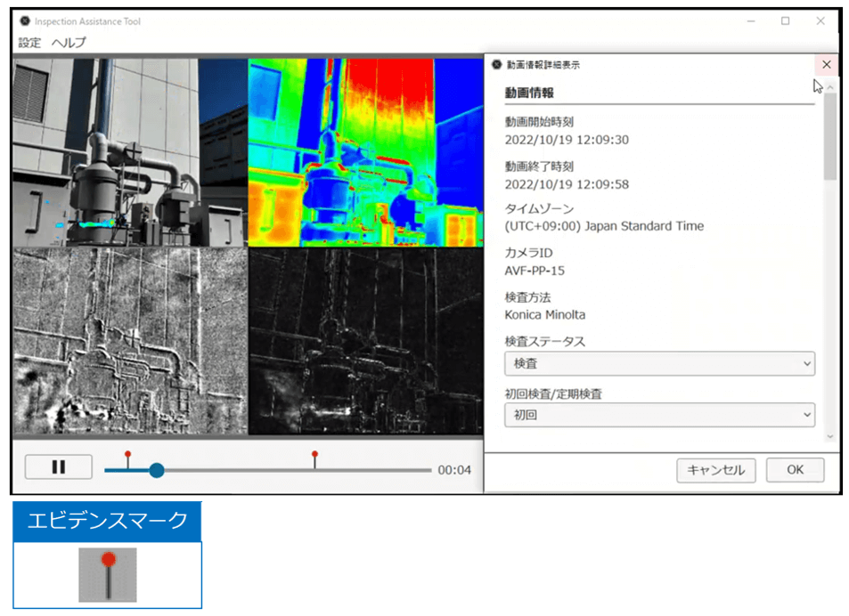
Task: Click the Inspection Assistance Tool app icon
Action: pos(25,21)
